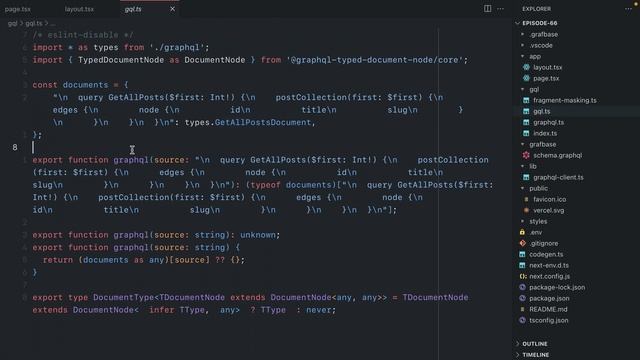Open favicon.ico file

point(549,200)
